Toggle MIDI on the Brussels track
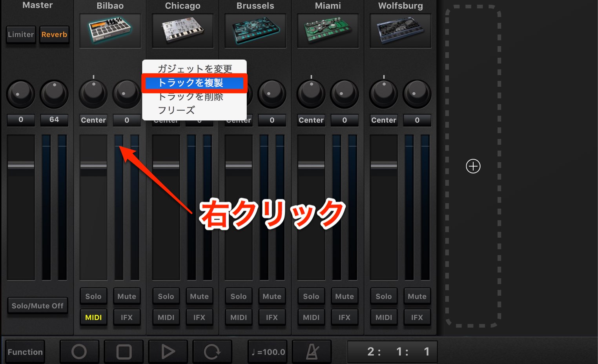Image resolution: width=598 pixels, height=364 pixels. tap(239, 317)
